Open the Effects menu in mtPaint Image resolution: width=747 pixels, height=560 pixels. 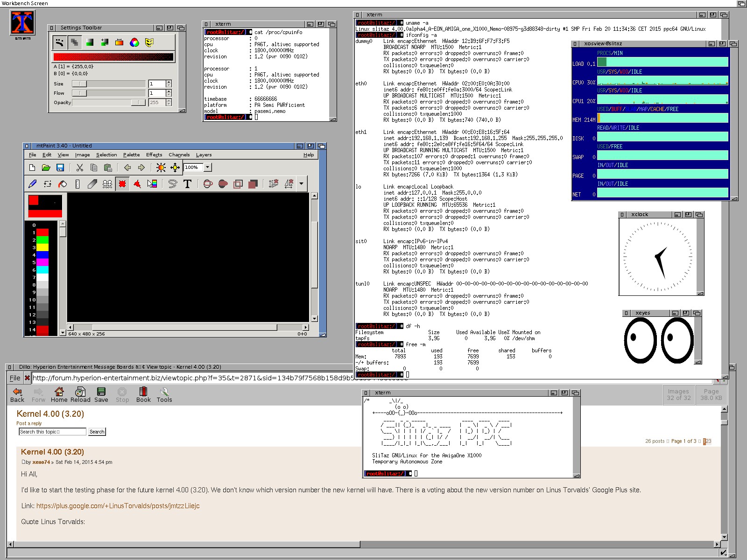(x=154, y=155)
